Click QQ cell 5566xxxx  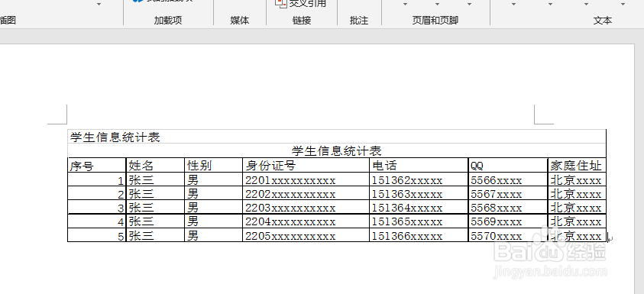[x=508, y=179]
